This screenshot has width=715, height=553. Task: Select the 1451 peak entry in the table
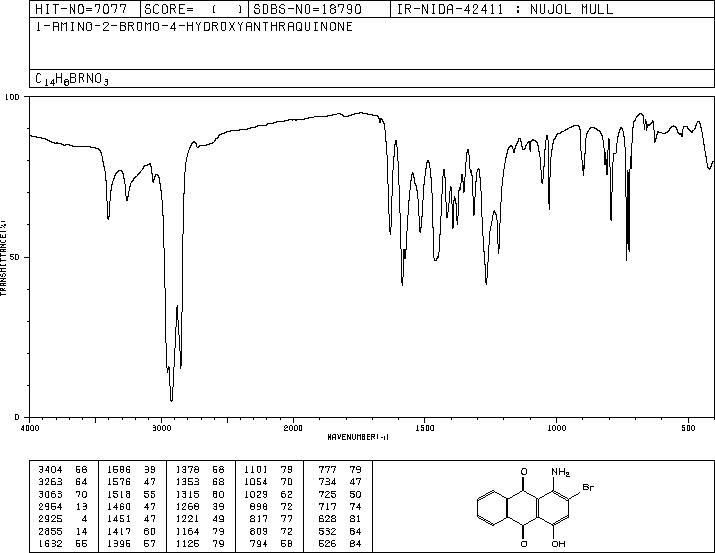131,519
